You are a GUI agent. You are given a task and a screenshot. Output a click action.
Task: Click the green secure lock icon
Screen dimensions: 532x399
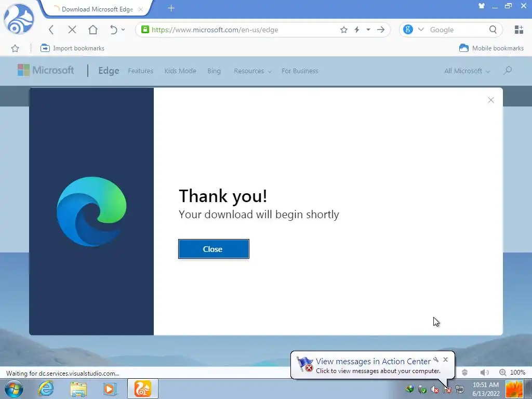pos(145,30)
